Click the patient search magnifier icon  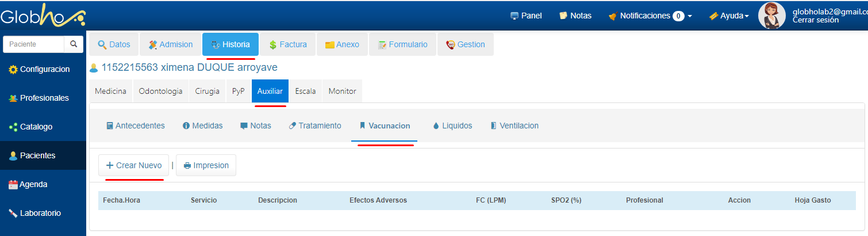click(x=73, y=44)
